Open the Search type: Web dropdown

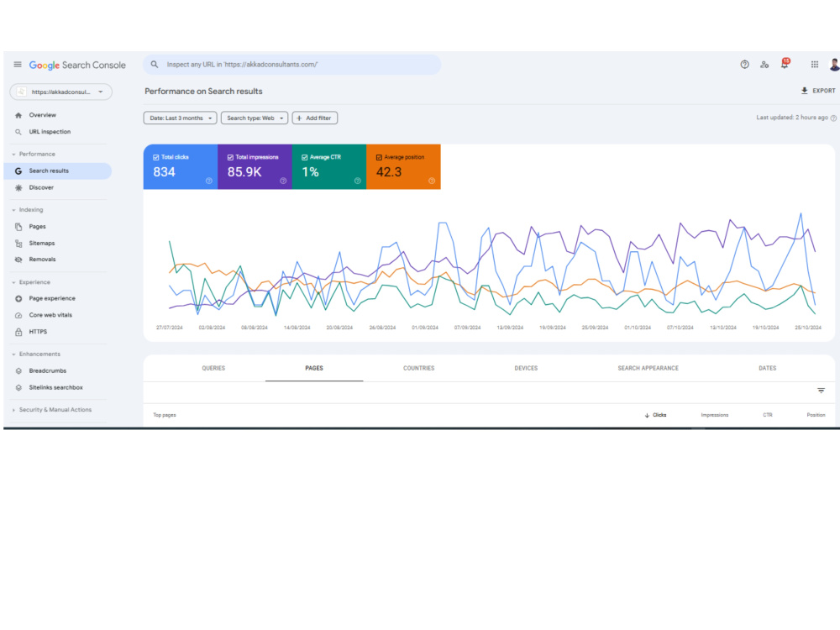[255, 118]
